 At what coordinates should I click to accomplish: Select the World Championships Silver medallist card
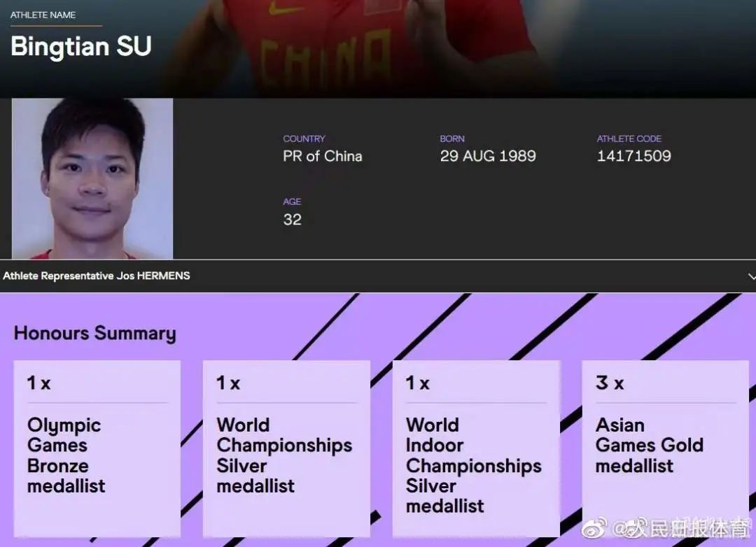pyautogui.click(x=286, y=448)
